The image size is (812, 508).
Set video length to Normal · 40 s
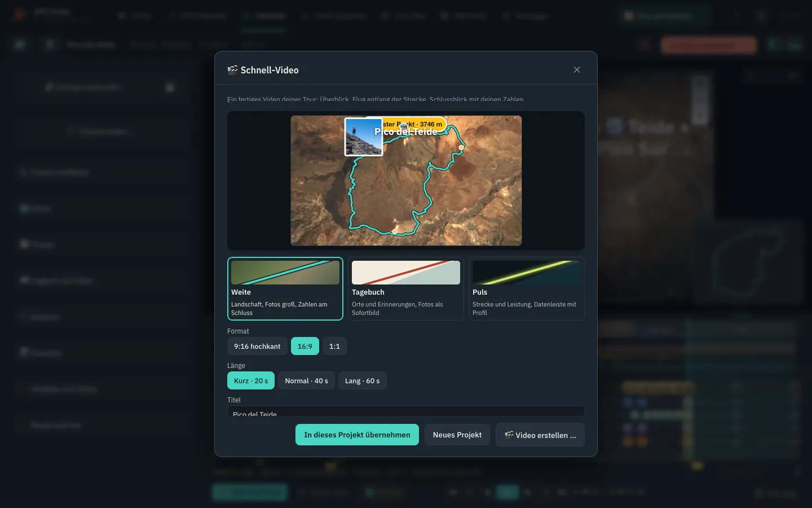click(x=307, y=380)
